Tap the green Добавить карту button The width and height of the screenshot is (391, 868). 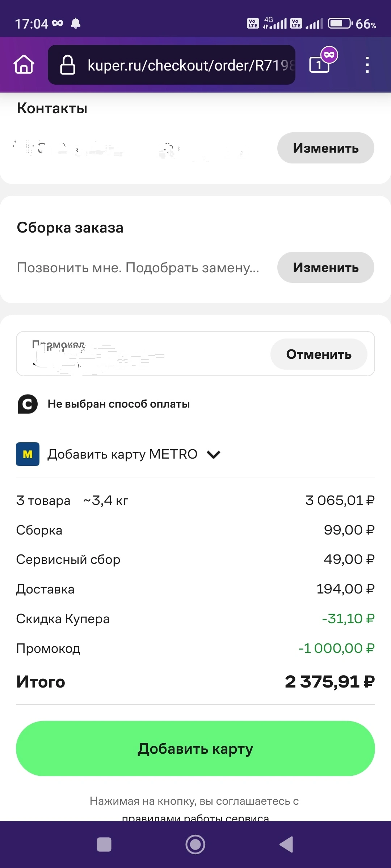point(195,748)
